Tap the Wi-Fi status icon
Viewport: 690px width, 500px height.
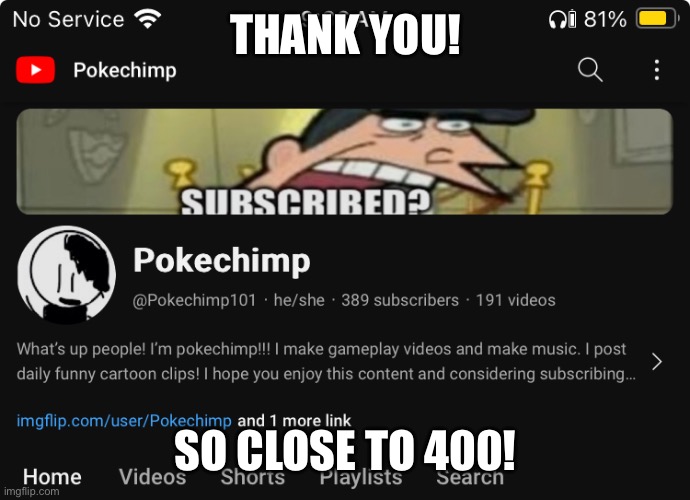click(x=148, y=19)
